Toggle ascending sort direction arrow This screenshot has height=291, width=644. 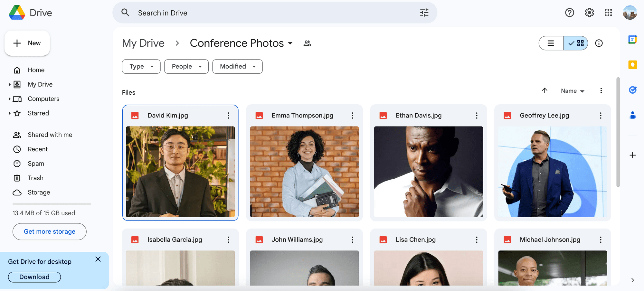[x=545, y=91]
